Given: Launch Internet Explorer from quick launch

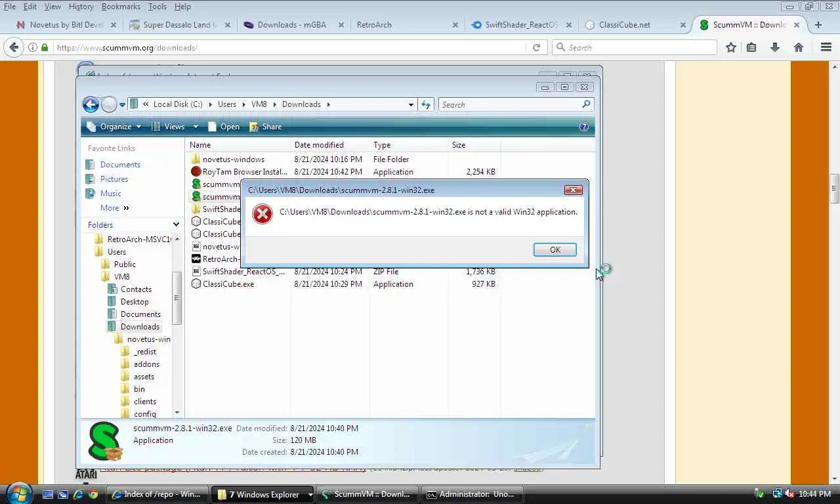Looking at the screenshot, I should (x=79, y=494).
